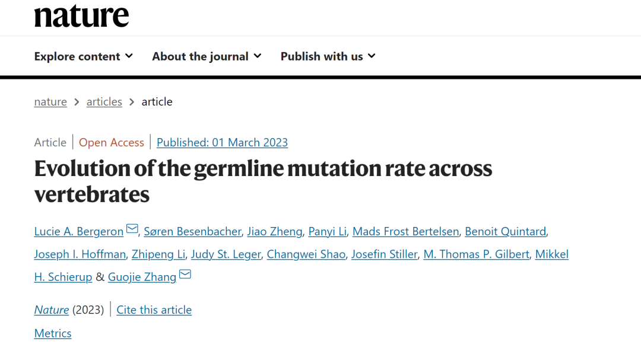Image resolution: width=641 pixels, height=364 pixels.
Task: Go to nature breadcrumb link
Action: coord(50,102)
